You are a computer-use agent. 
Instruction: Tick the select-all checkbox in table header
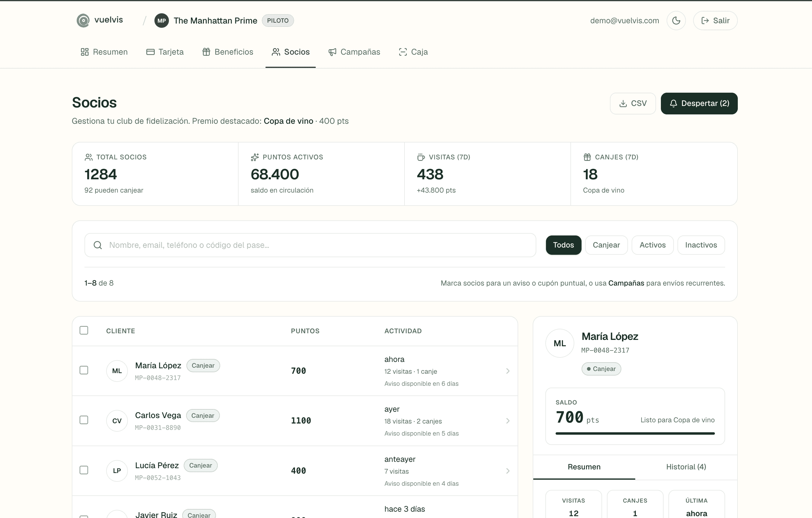pos(84,330)
